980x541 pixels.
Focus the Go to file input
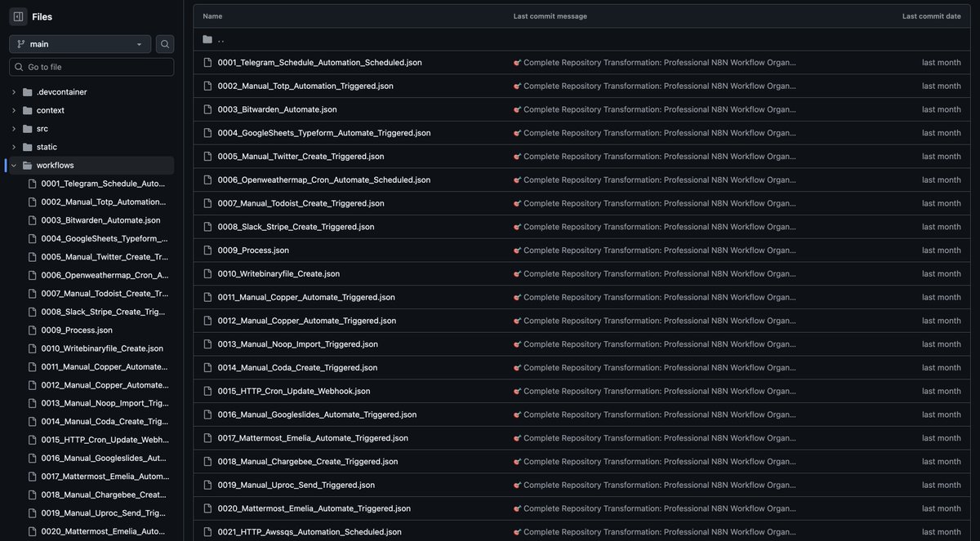click(91, 67)
